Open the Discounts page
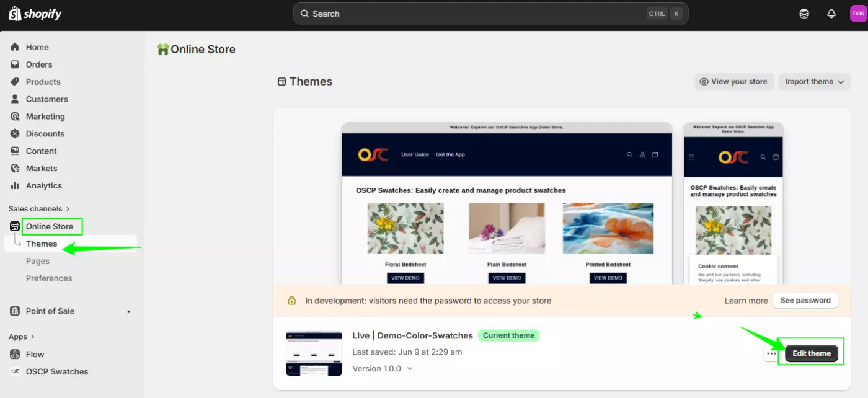The image size is (868, 398). click(x=45, y=133)
